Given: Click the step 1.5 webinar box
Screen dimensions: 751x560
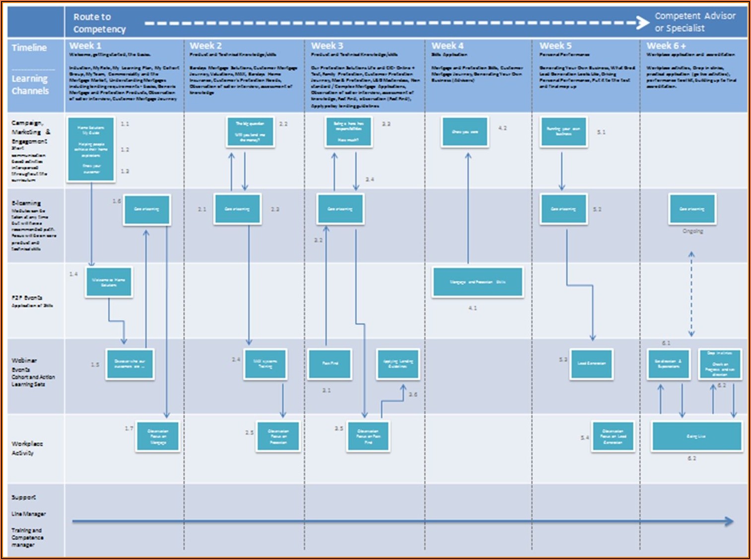Looking at the screenshot, I should pos(130,364).
